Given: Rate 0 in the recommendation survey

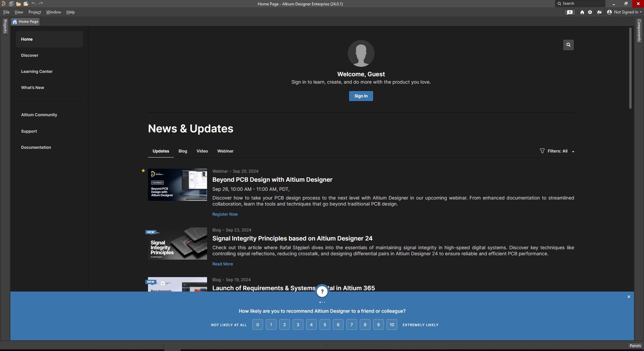Looking at the screenshot, I should coord(258,325).
